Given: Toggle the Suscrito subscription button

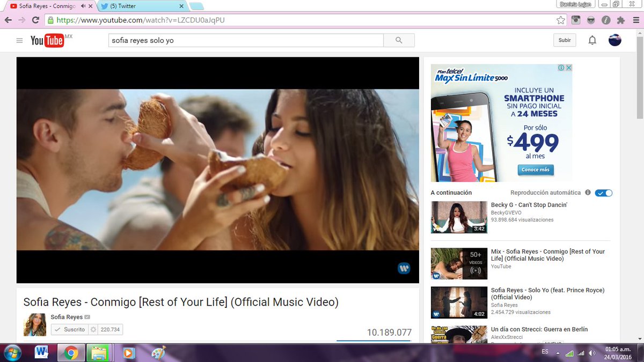Looking at the screenshot, I should coord(70,329).
